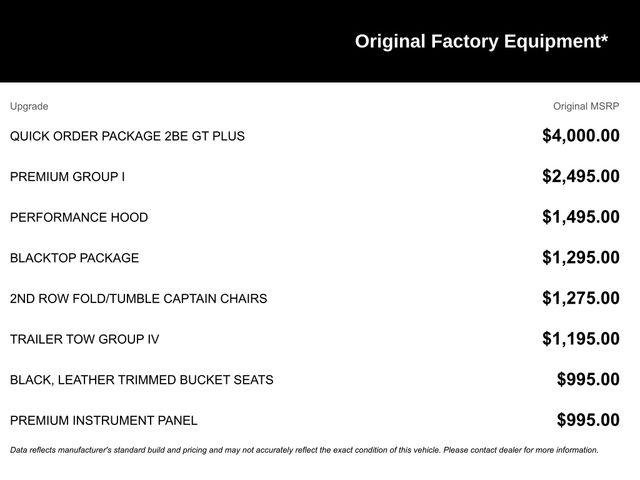Click the Premium Instrument Panel $995.00 price
Viewport: 640px width, 480px height.
click(x=588, y=421)
